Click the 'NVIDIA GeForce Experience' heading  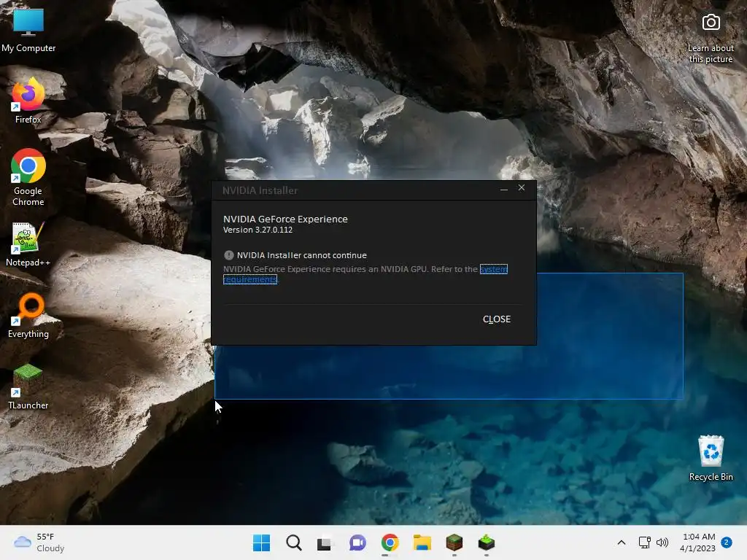[x=285, y=219]
